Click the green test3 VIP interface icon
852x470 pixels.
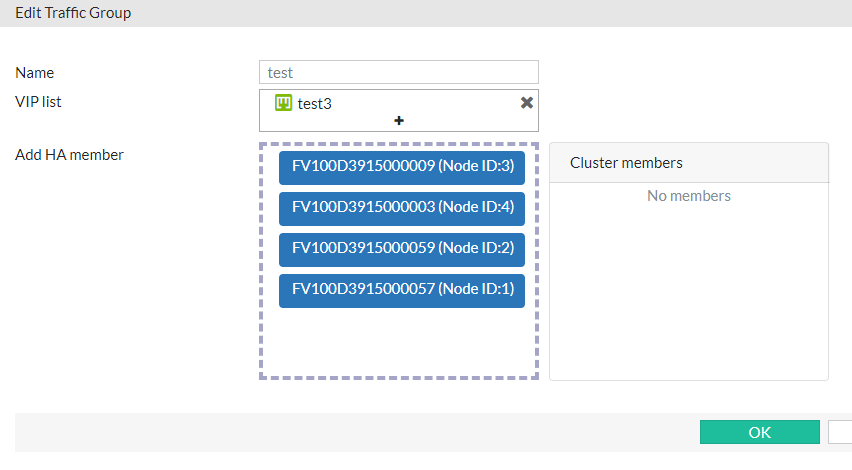point(284,103)
